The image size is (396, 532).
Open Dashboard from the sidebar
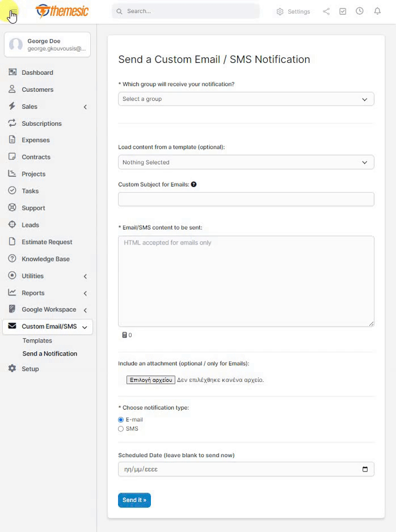tap(37, 73)
